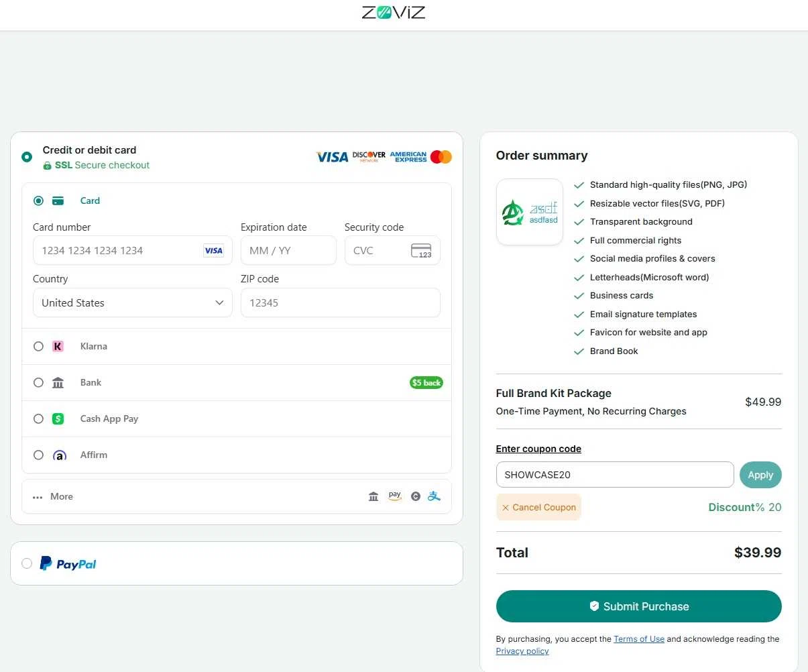This screenshot has width=808, height=672.
Task: Click the Discount% 20 text
Action: tap(745, 508)
